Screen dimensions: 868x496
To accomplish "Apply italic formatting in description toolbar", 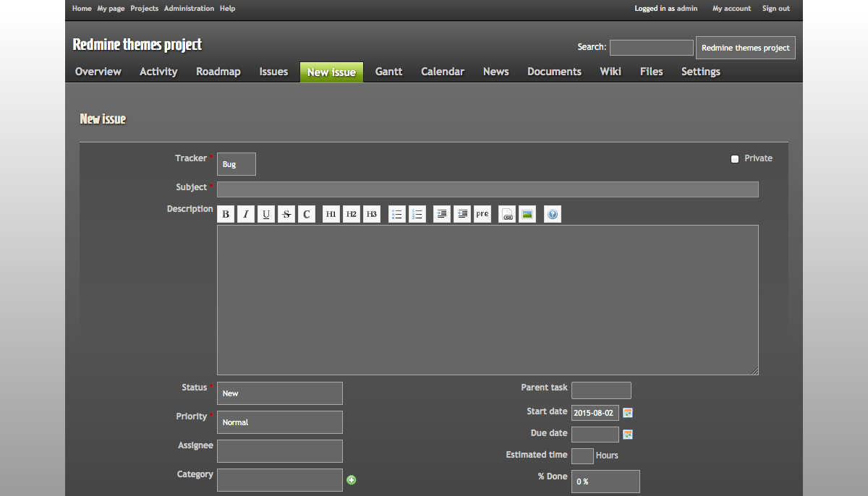I will pos(246,214).
